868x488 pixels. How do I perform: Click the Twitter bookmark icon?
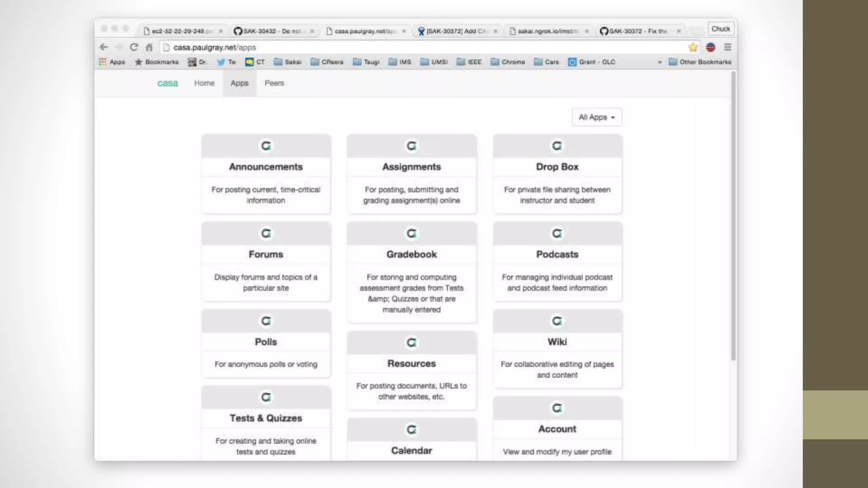[x=221, y=62]
